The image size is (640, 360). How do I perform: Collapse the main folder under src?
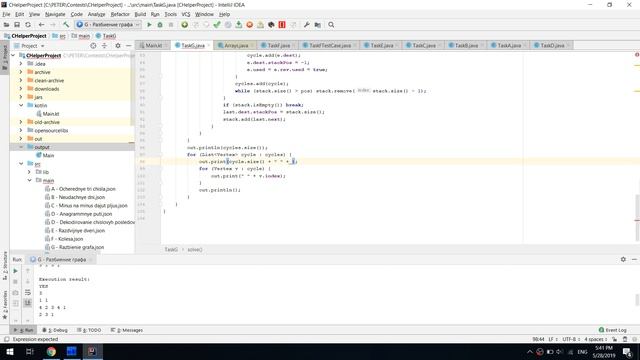point(29,180)
